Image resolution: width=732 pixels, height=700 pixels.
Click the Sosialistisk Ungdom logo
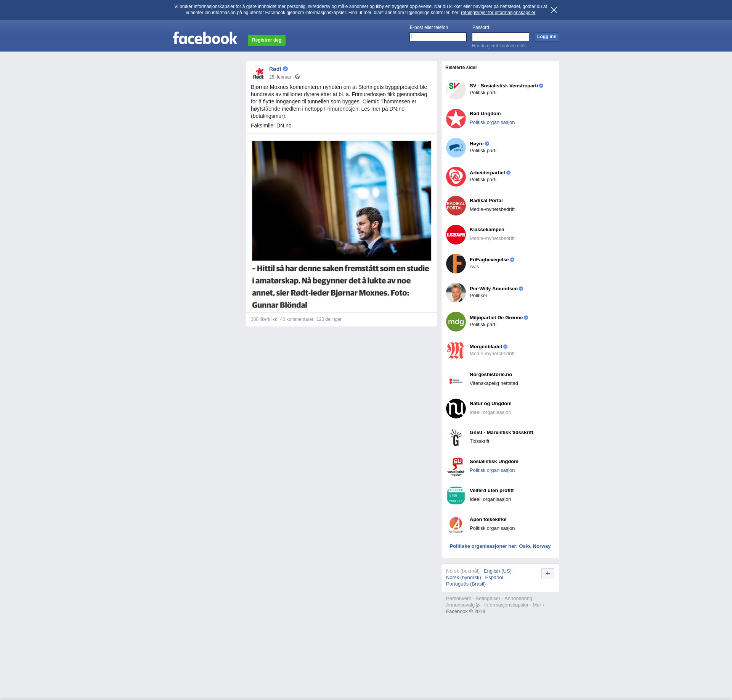point(456,467)
